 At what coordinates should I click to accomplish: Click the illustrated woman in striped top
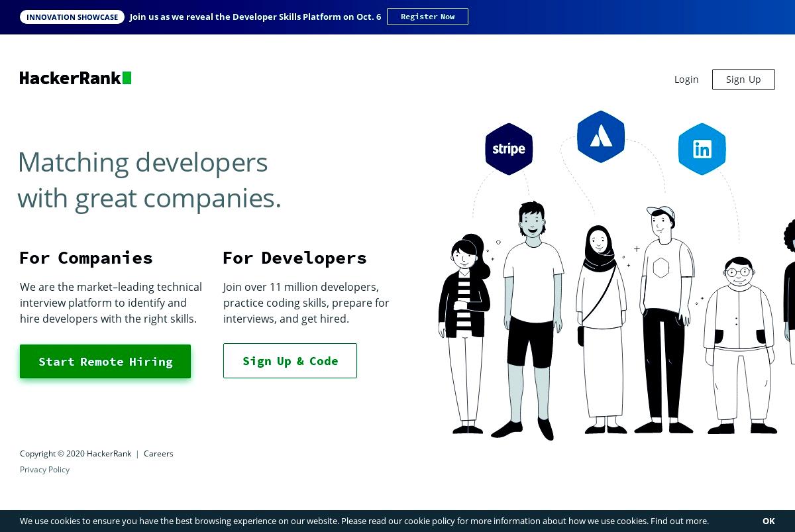pyautogui.click(x=464, y=333)
